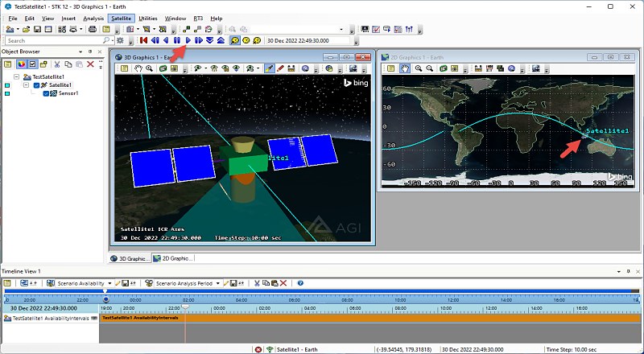Click Zoom Out in 2D Graphics toolbar

pyautogui.click(x=429, y=68)
